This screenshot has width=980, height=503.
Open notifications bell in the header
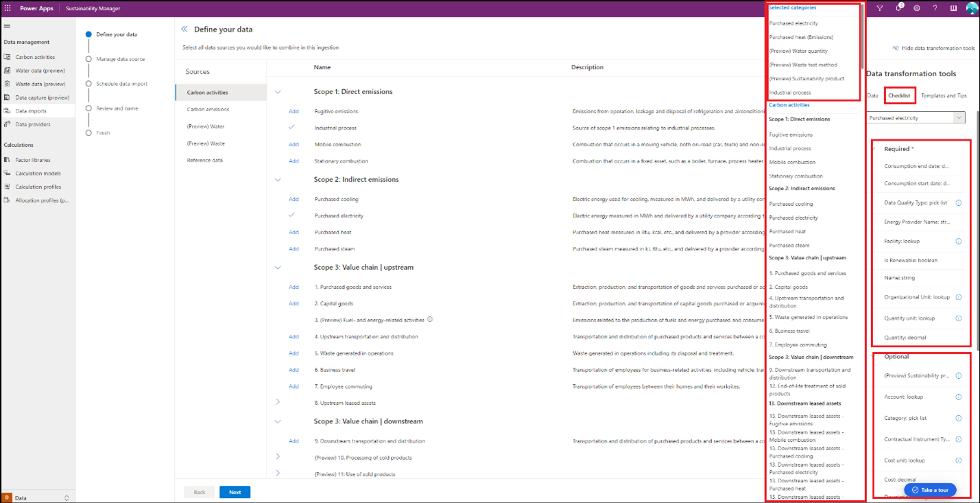point(898,8)
